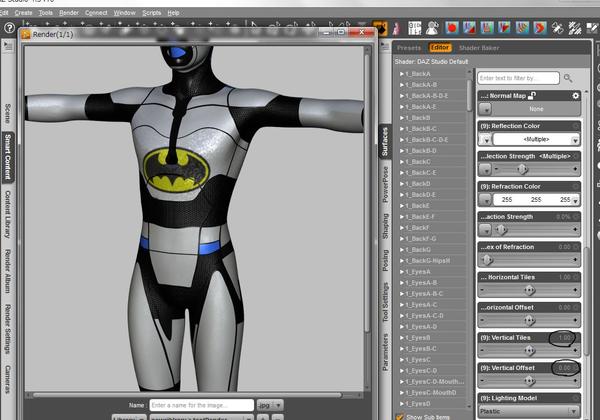This screenshot has height=420, width=600.
Task: Open the Scene side tab
Action: (7, 114)
